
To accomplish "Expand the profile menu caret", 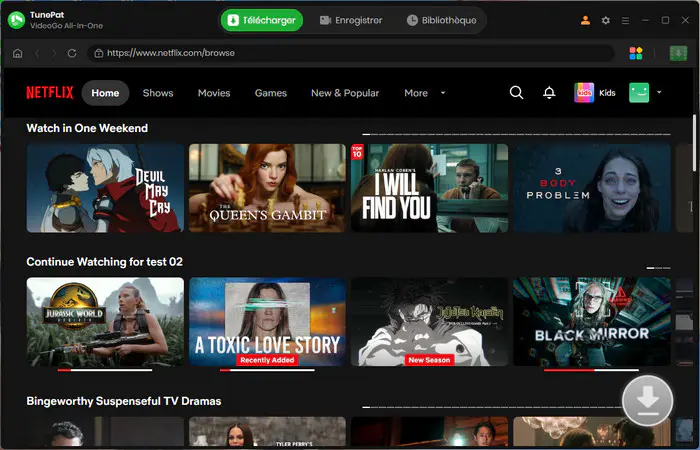I will 659,93.
